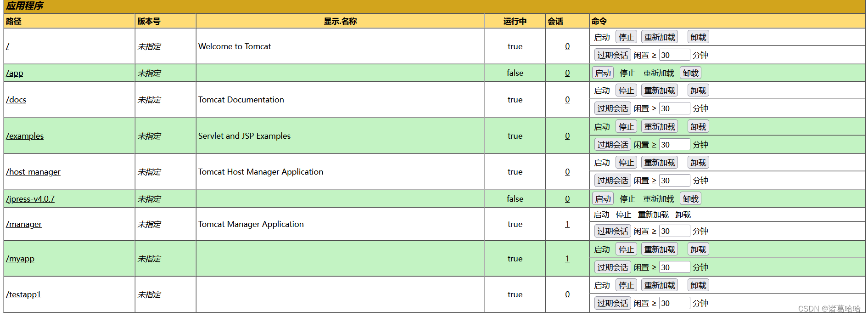
Task: Click the session count 0 for /docs
Action: pos(567,100)
